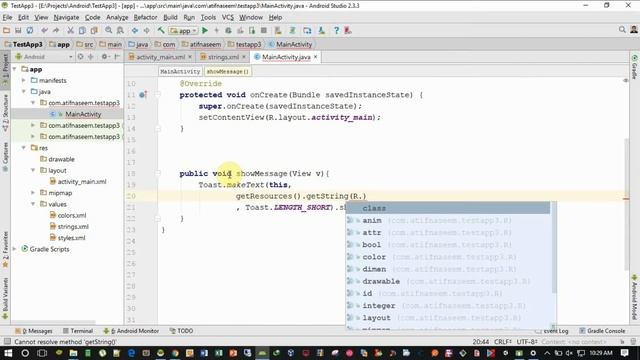Select MainActivity in project tree
Image resolution: width=640 pixels, height=360 pixels.
83,114
